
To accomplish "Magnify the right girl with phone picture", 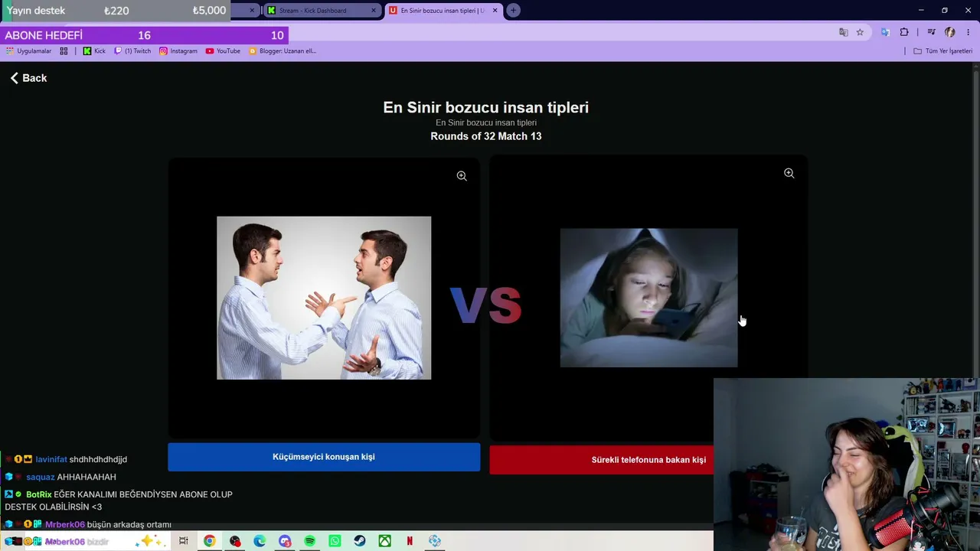I will 789,174.
